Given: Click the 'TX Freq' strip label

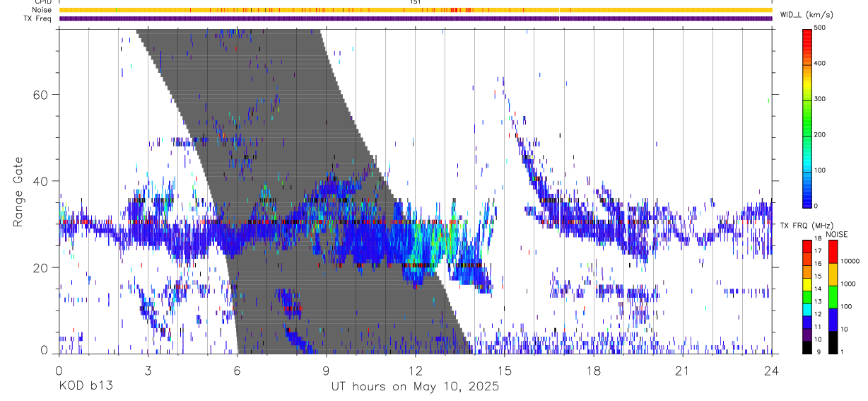Looking at the screenshot, I should 39,18.
